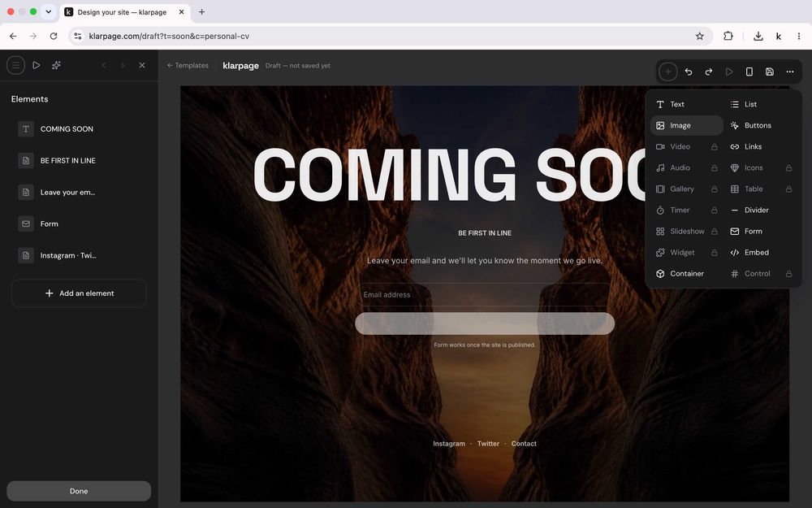Choose Embed from the element menu
812x508 pixels.
click(x=761, y=253)
